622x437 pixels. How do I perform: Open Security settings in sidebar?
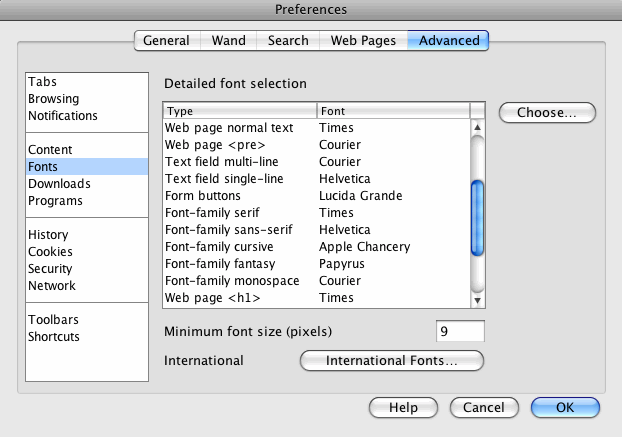[87, 268]
